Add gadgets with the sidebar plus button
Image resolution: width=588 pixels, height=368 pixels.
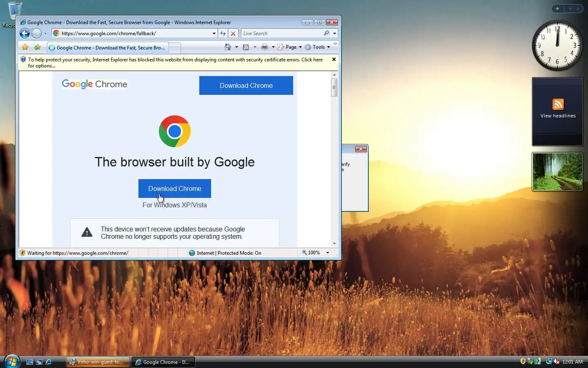click(557, 9)
